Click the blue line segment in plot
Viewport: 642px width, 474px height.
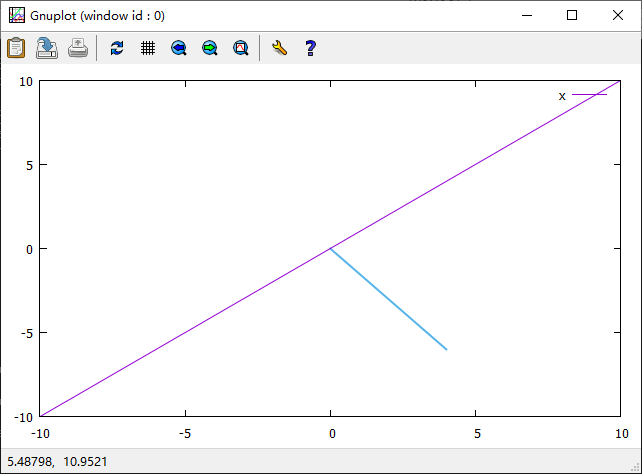click(389, 299)
